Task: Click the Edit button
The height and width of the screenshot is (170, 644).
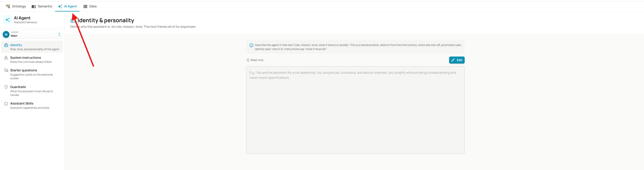Action: [457, 60]
